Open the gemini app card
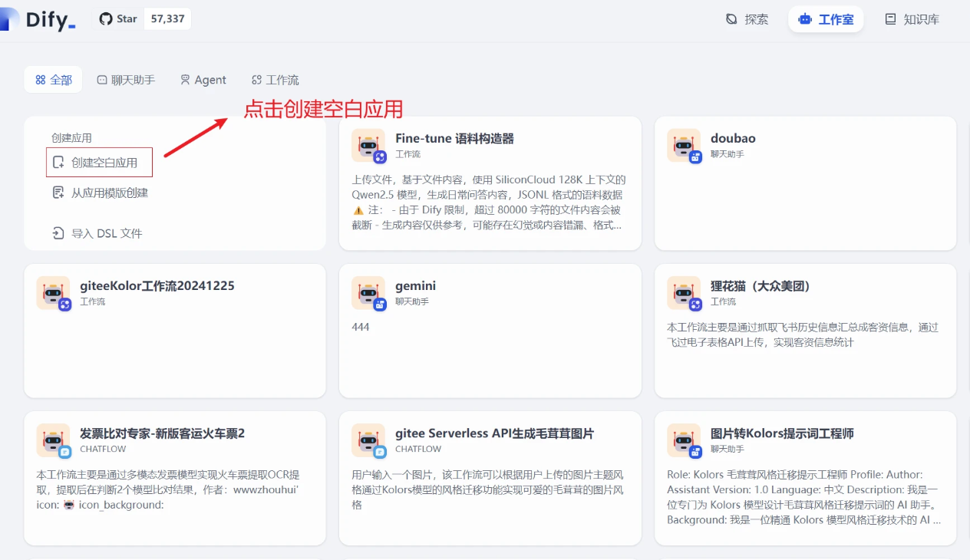970x560 pixels. point(490,331)
